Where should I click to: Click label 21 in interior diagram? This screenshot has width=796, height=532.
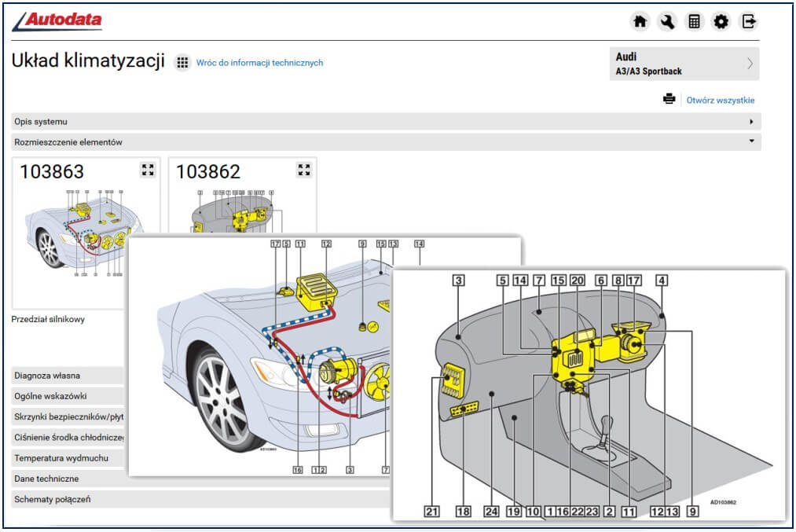click(431, 512)
